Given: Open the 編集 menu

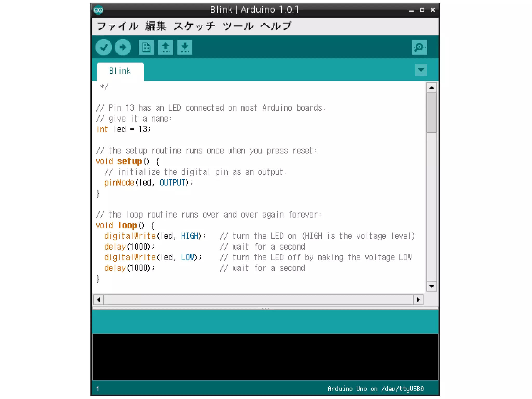Looking at the screenshot, I should [x=156, y=26].
